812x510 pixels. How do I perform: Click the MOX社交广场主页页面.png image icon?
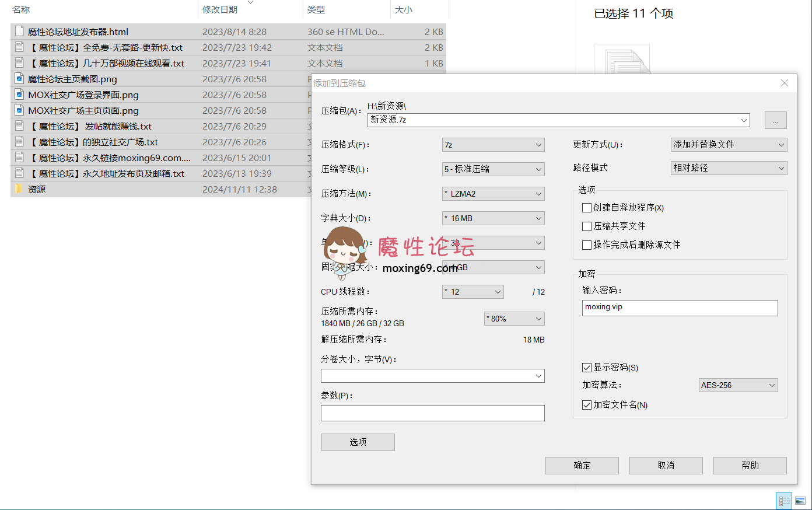pos(19,110)
